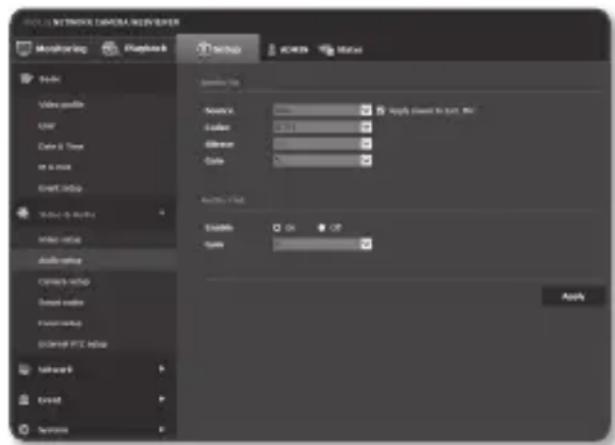Expand the System section arrow
The image size is (615, 445).
(x=162, y=429)
